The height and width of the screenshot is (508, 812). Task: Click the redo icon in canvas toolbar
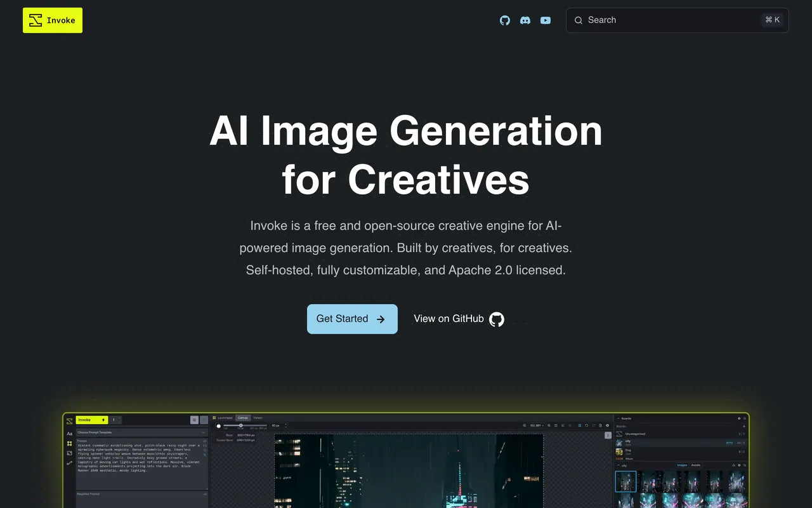tap(594, 425)
